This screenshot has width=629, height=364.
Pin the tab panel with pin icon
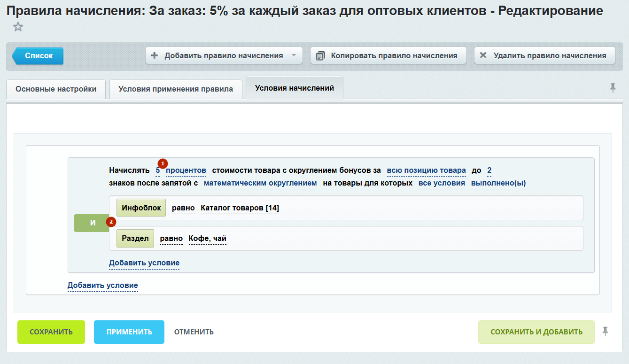tap(613, 88)
